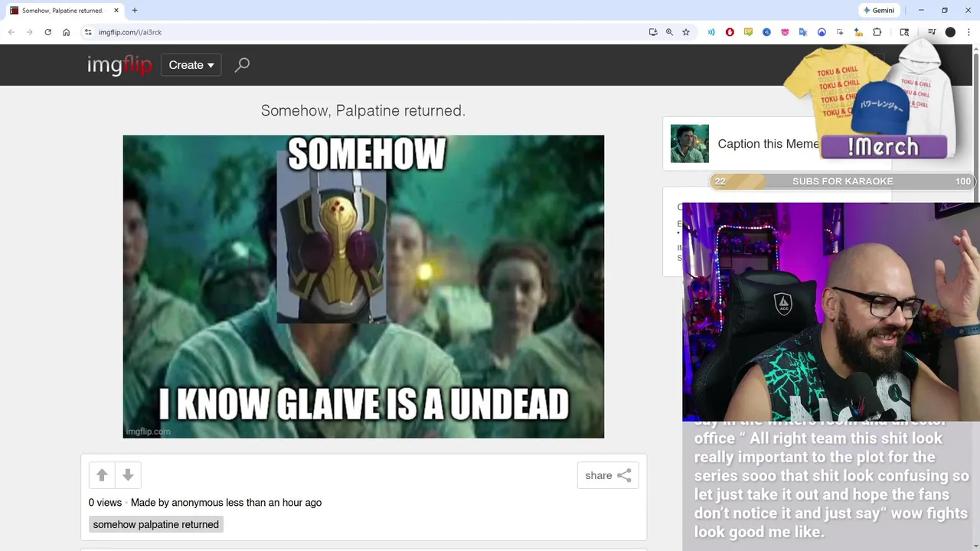This screenshot has height=551, width=980.
Task: Open the Create dropdown menu
Action: click(x=191, y=65)
